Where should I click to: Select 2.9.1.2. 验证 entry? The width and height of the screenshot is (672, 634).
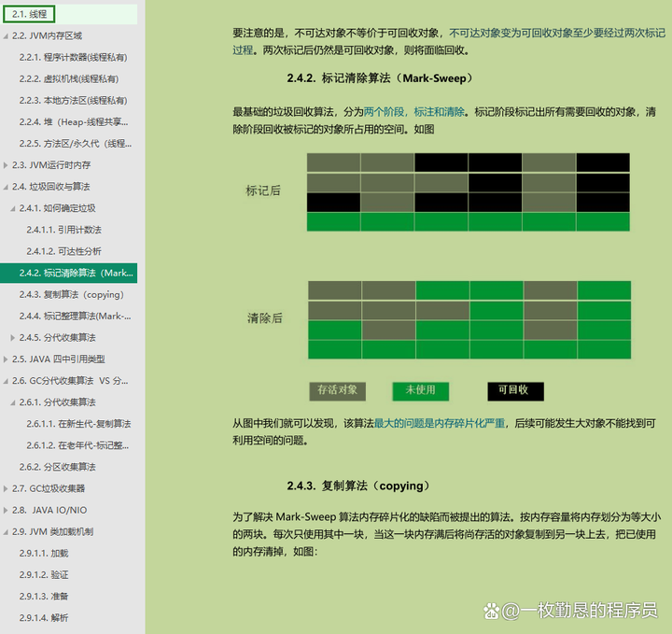click(44, 575)
